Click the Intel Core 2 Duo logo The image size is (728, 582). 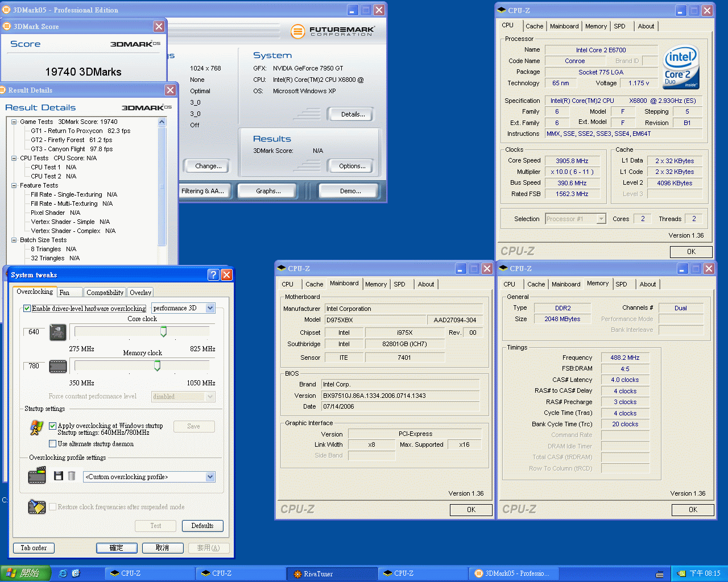[x=681, y=66]
